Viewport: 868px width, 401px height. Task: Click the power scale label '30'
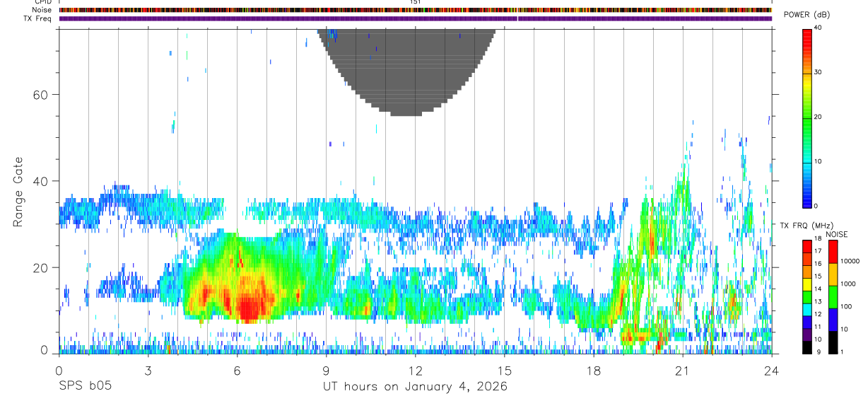tap(817, 73)
